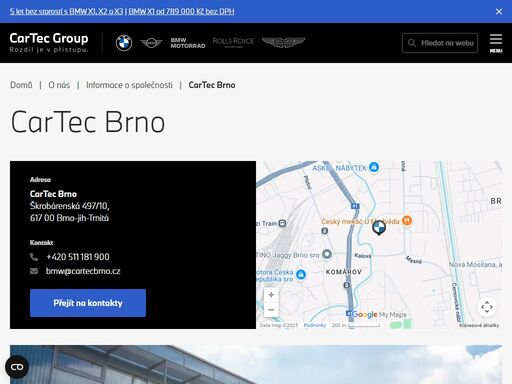Select the BMW brand logo
The image size is (512, 384).
pyautogui.click(x=124, y=43)
